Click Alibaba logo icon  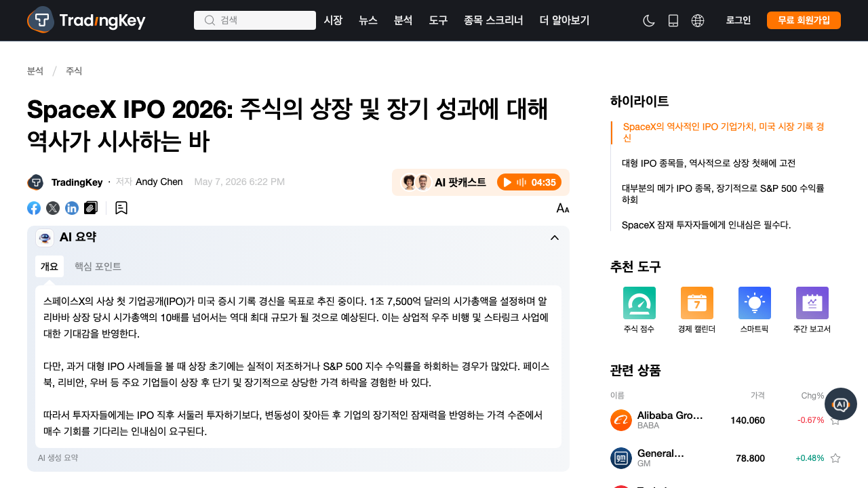(x=621, y=420)
